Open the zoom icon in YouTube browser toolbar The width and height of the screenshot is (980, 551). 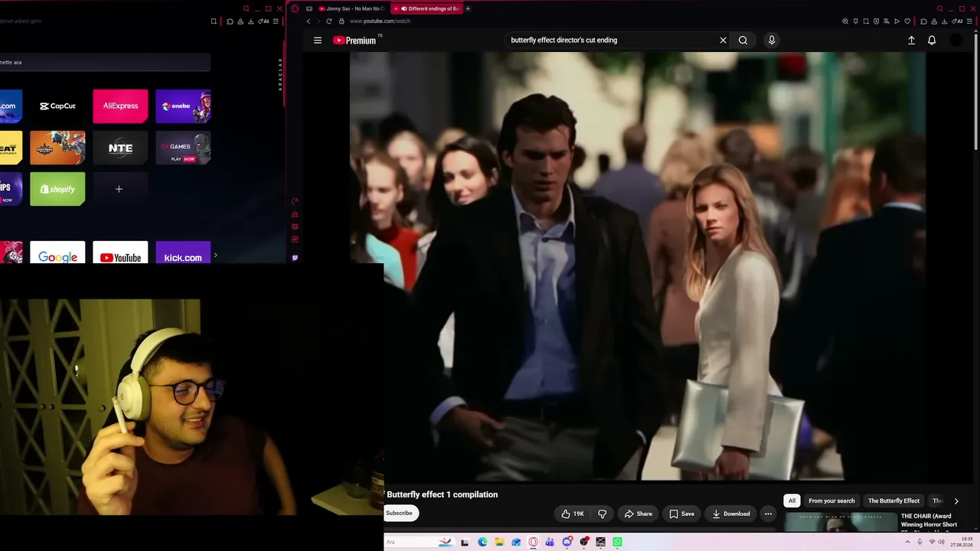pyautogui.click(x=845, y=21)
